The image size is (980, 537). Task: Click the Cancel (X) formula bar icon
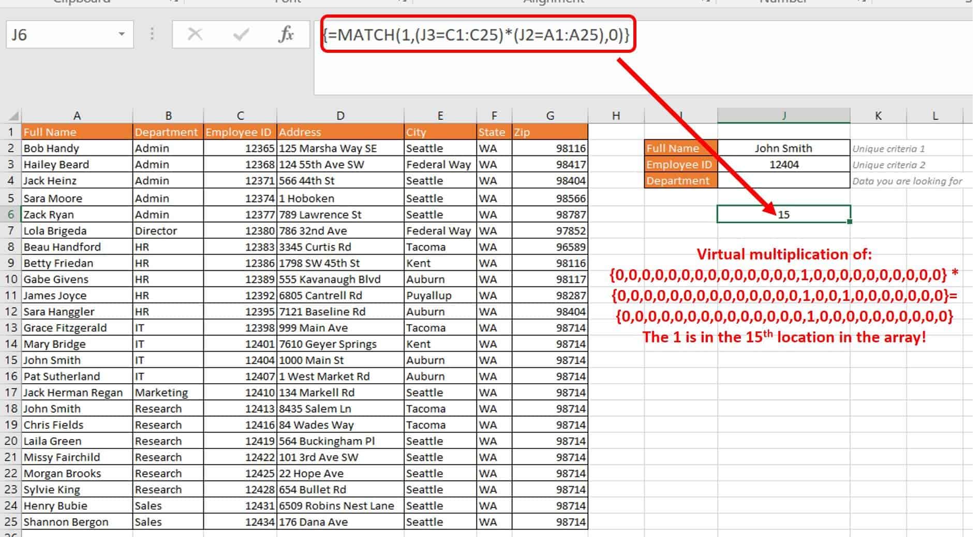tap(195, 35)
